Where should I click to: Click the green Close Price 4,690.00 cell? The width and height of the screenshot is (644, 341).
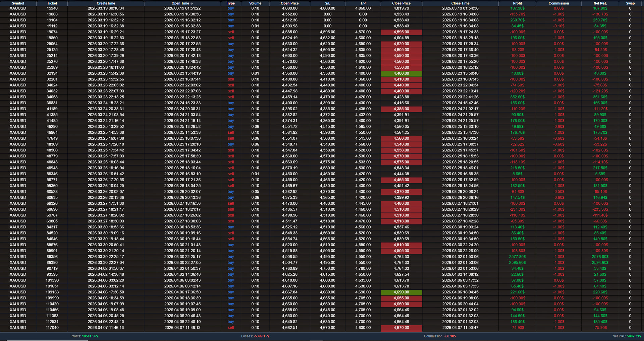(x=401, y=292)
